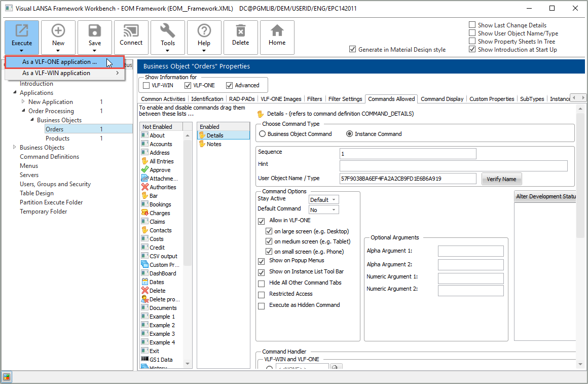Choose As a VLF-ONE application menu item
588x384 pixels.
(x=59, y=62)
